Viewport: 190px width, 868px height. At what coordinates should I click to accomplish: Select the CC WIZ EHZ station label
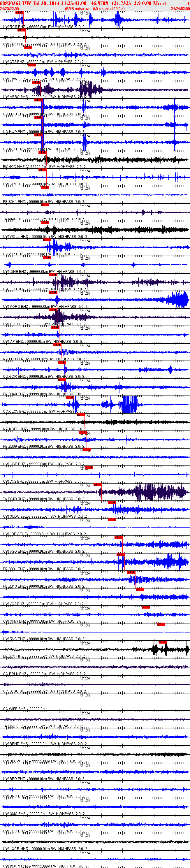click(x=43, y=254)
